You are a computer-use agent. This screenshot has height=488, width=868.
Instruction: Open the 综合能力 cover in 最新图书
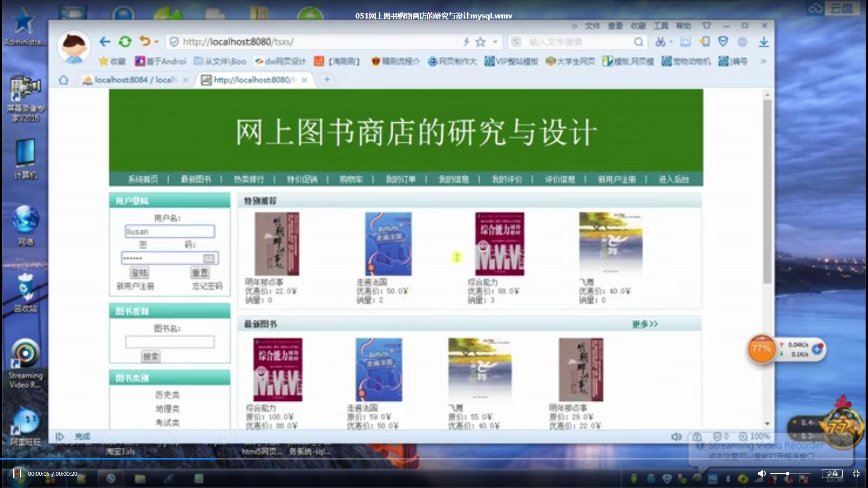pos(278,370)
